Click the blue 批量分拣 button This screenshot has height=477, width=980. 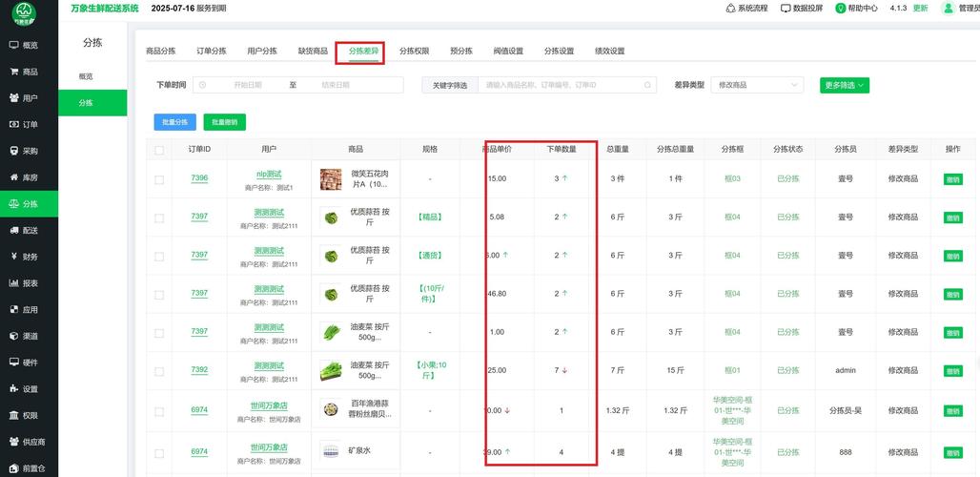point(175,122)
